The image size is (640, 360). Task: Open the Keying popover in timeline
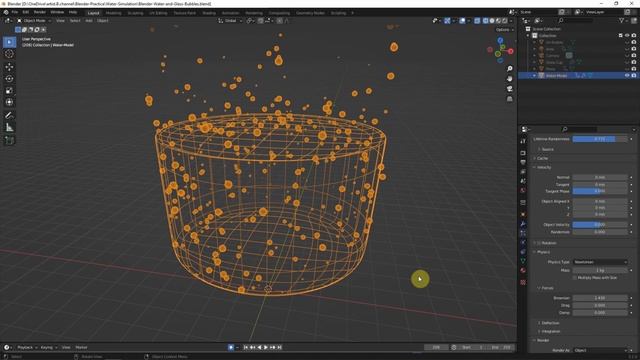[x=48, y=347]
